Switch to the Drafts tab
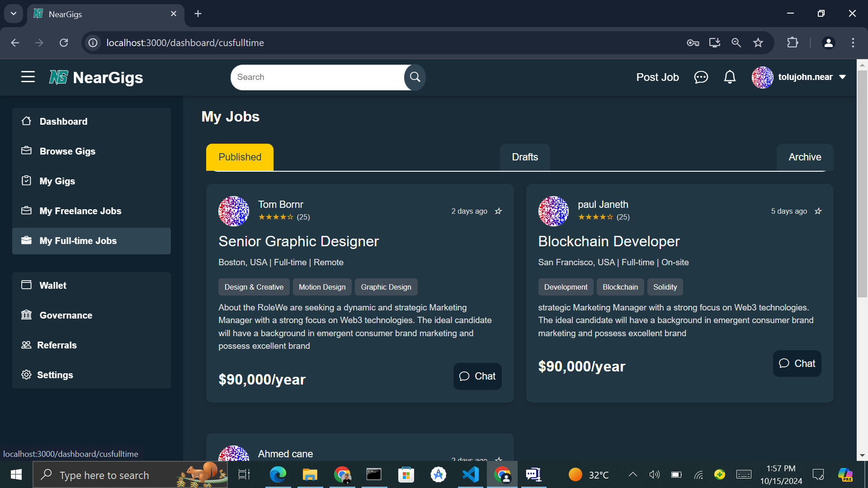Image resolution: width=868 pixels, height=488 pixels. tap(525, 157)
